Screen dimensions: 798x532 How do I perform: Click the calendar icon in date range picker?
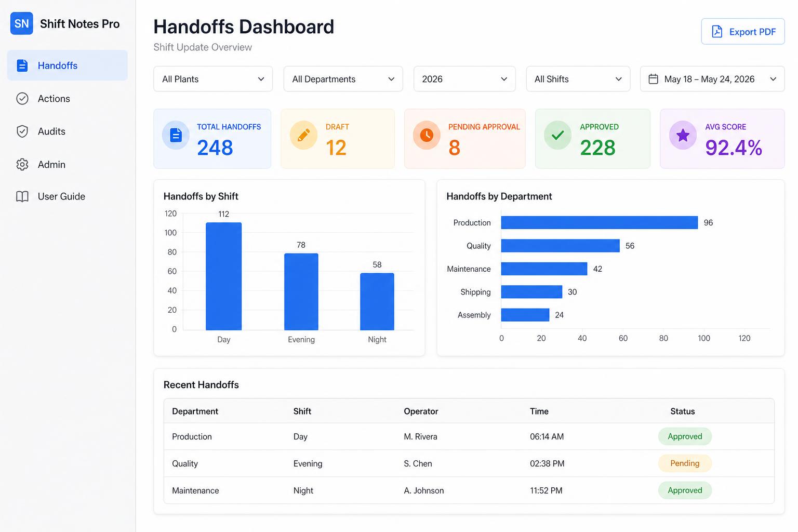point(654,79)
